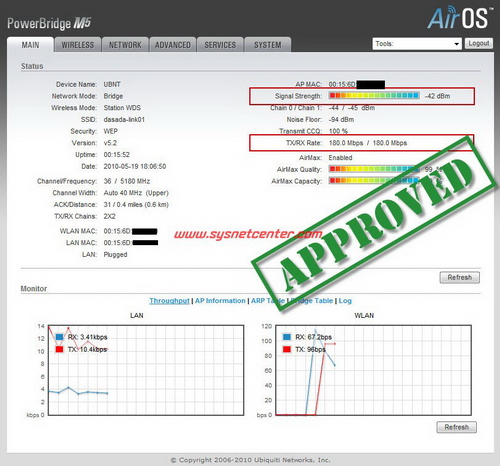
Task: Click the PowerBridge M5 product title
Action: [49, 23]
